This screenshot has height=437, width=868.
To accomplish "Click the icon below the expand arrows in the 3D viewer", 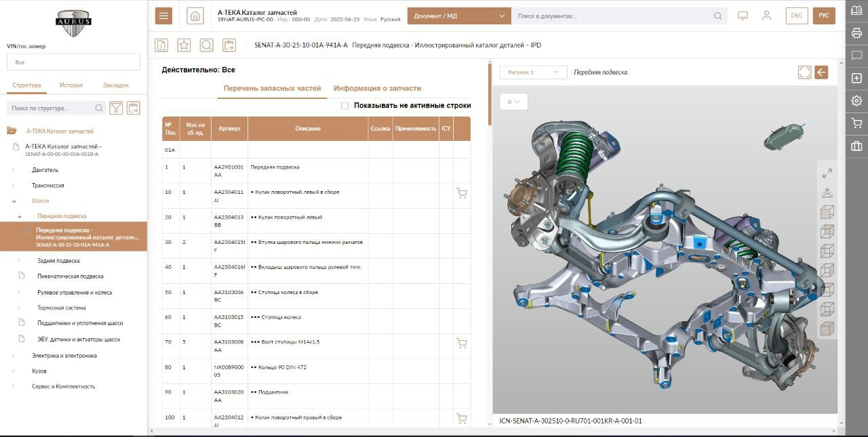I will (827, 193).
